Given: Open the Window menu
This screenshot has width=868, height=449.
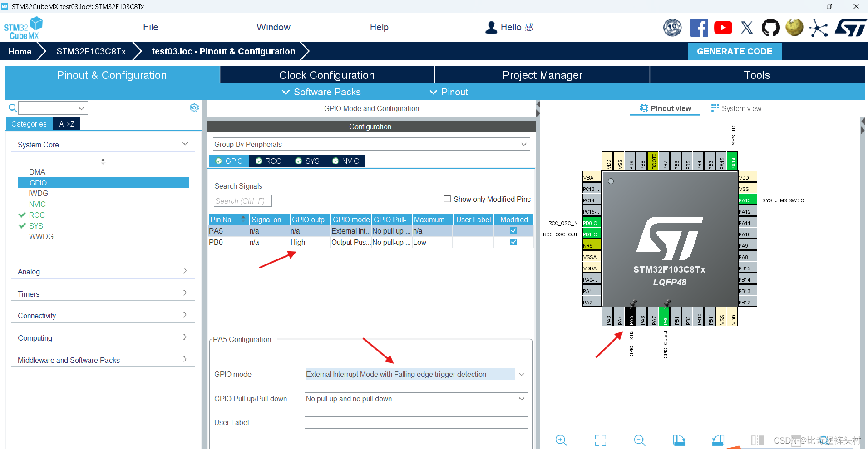Looking at the screenshot, I should [273, 27].
